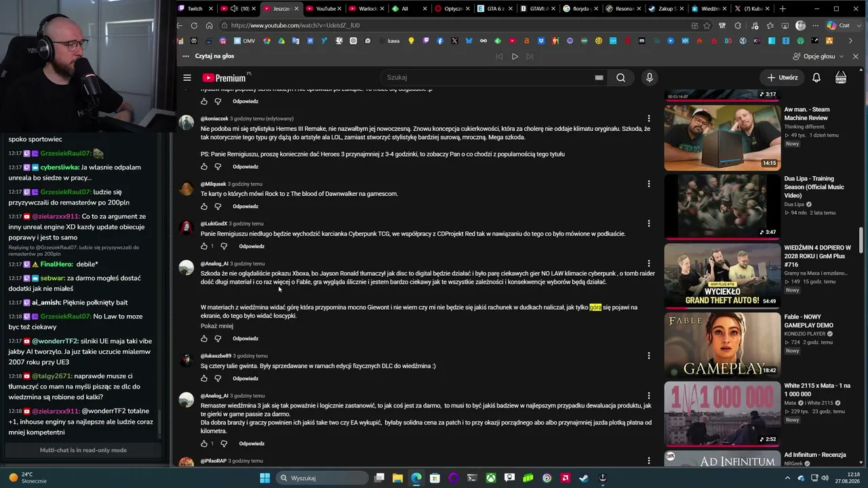Open Xbox app from taskbar
This screenshot has height=488, width=868.
(x=490, y=478)
